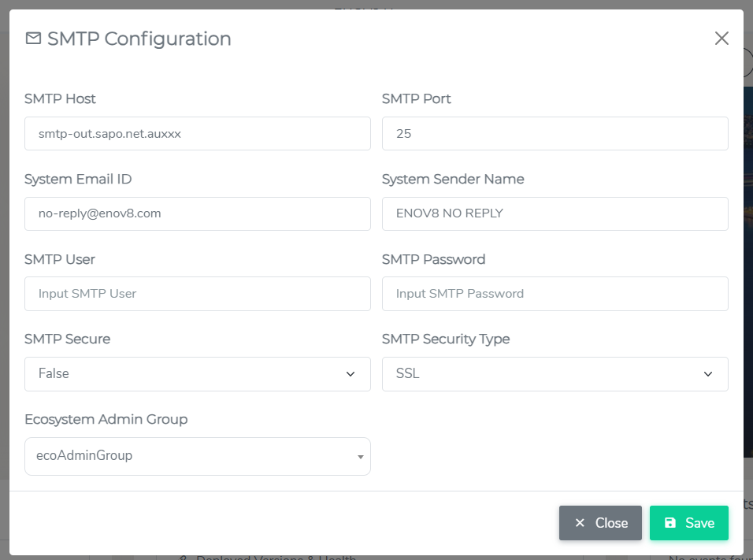This screenshot has height=560, width=753.
Task: Open the SMTP Secure dropdown showing False
Action: (x=197, y=374)
